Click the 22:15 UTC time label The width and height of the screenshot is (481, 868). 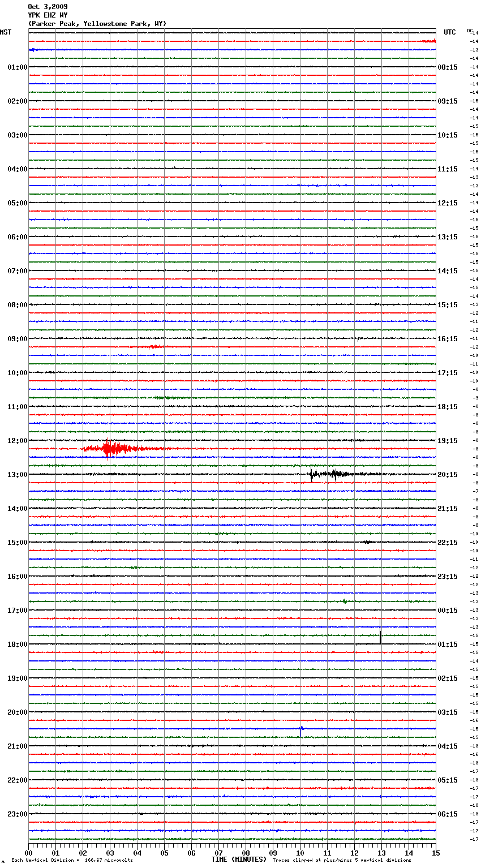[448, 543]
